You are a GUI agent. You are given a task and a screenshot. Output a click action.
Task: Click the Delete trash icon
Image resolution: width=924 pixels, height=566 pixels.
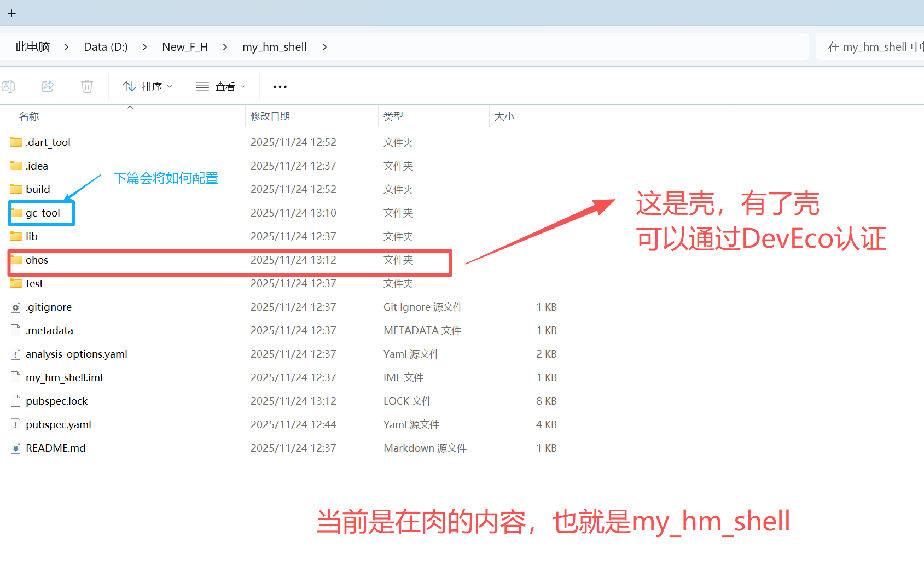(86, 86)
